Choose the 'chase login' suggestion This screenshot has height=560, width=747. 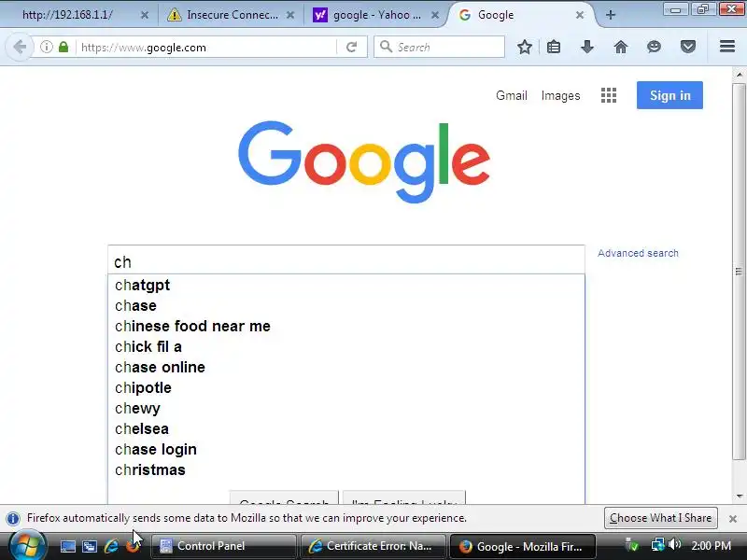point(346,449)
